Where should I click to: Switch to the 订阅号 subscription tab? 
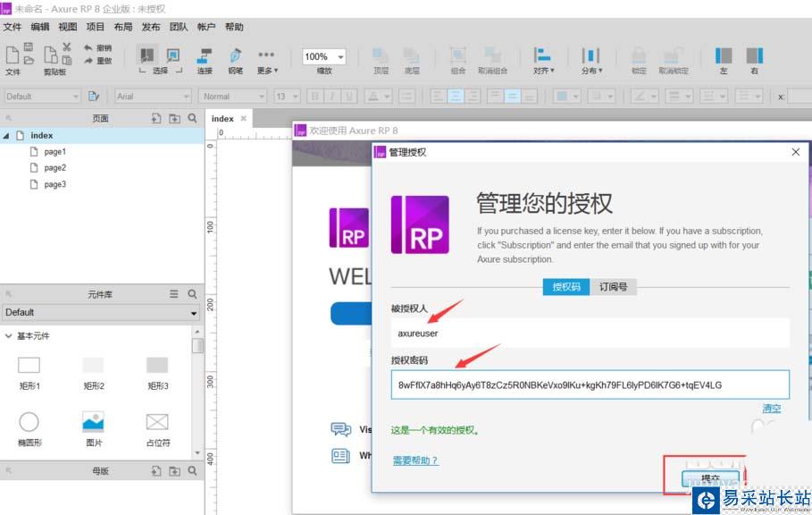tap(613, 286)
